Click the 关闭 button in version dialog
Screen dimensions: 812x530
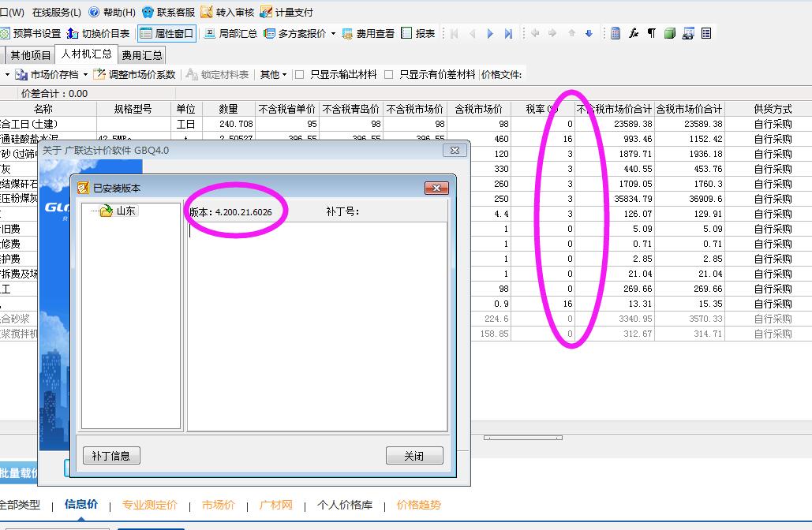[x=414, y=456]
